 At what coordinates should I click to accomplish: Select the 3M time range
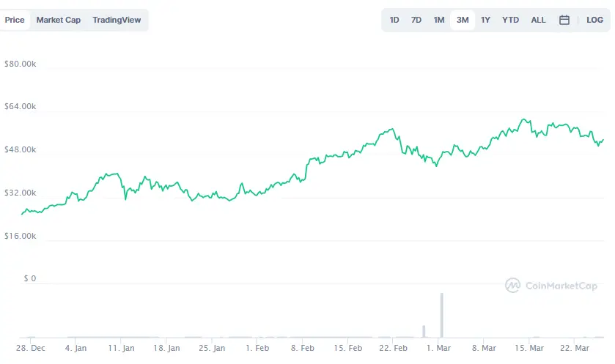tap(463, 20)
